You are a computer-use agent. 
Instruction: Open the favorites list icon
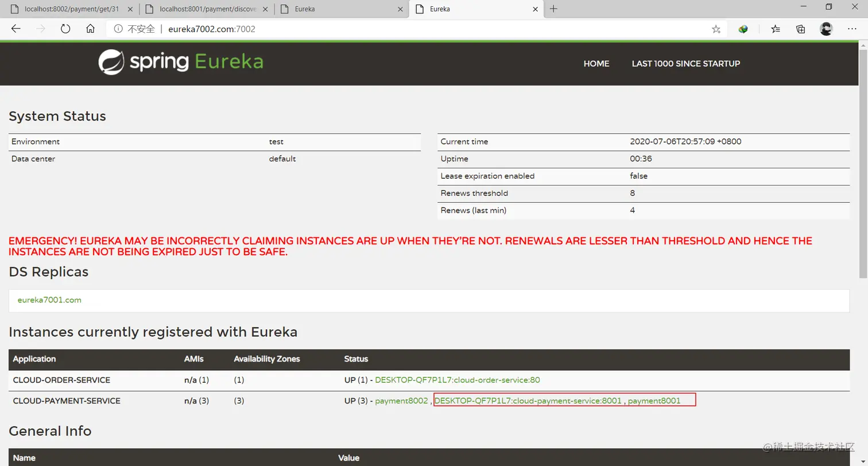(x=776, y=29)
